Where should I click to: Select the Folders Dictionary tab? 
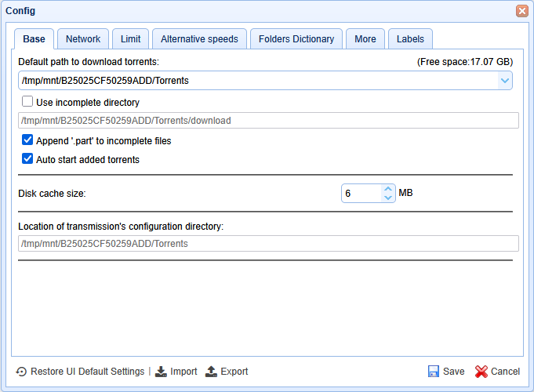coord(296,39)
